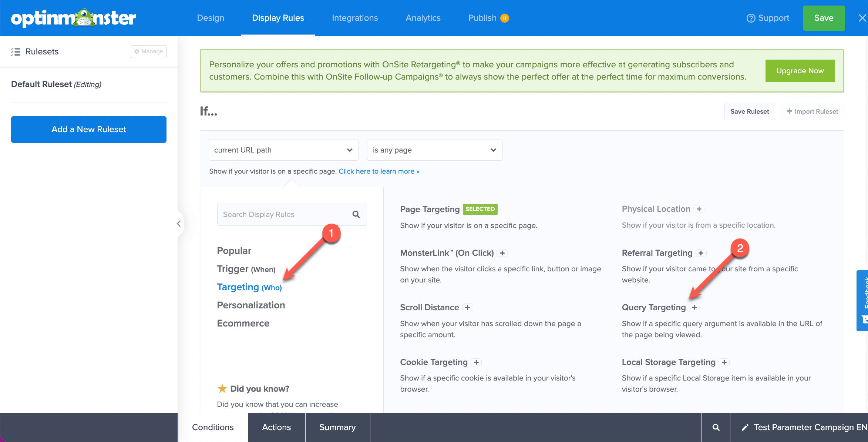The width and height of the screenshot is (868, 442).
Task: Click the pencil icon beside campaign name
Action: pos(745,427)
